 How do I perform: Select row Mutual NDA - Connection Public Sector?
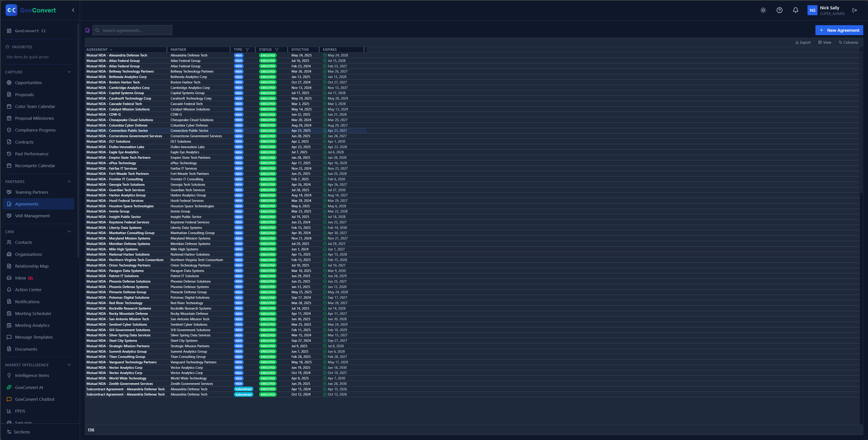point(226,131)
